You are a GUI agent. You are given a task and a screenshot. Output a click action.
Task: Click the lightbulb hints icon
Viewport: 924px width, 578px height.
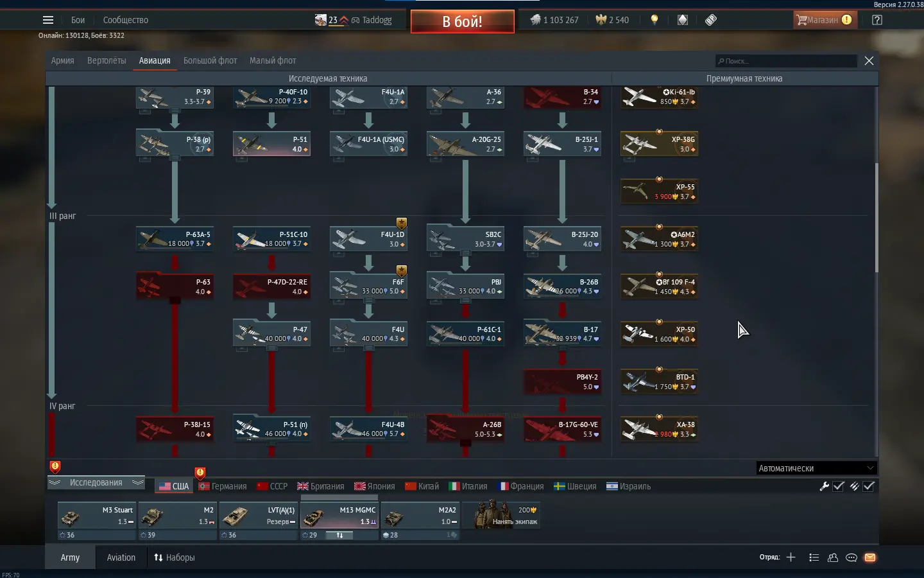click(654, 20)
